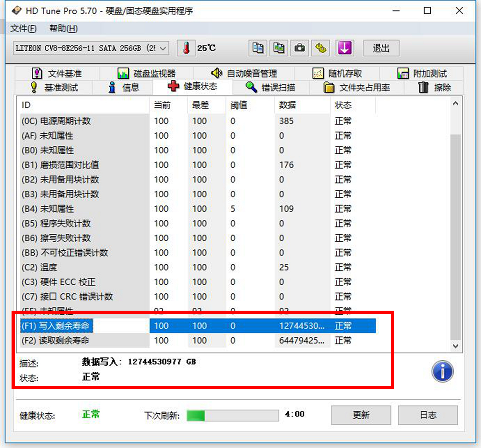
Task: Click the list scrollbar down arrow
Action: click(456, 346)
